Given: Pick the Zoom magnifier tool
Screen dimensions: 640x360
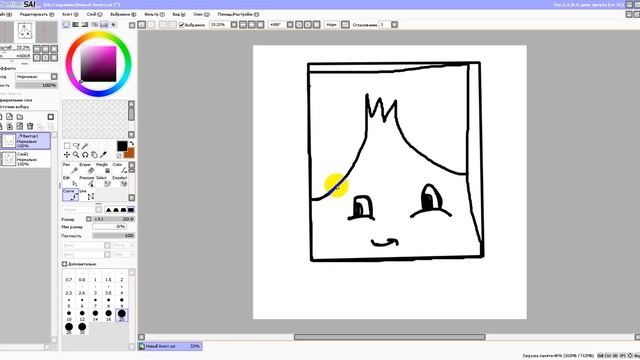Looking at the screenshot, I should (x=76, y=155).
